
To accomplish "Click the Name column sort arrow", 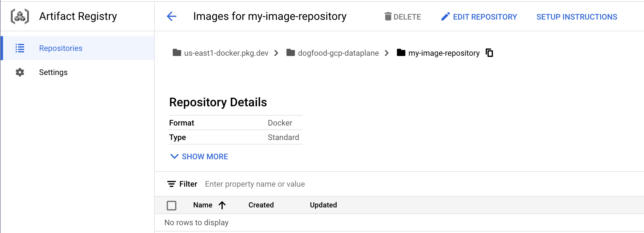I will click(222, 205).
